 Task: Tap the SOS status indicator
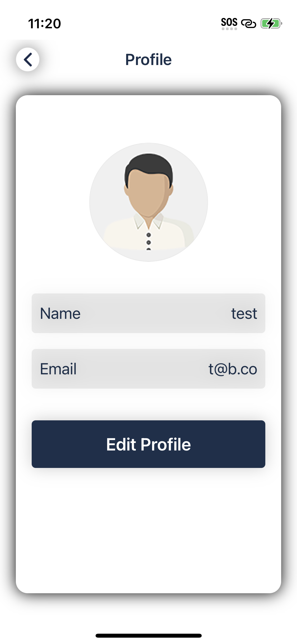click(229, 22)
